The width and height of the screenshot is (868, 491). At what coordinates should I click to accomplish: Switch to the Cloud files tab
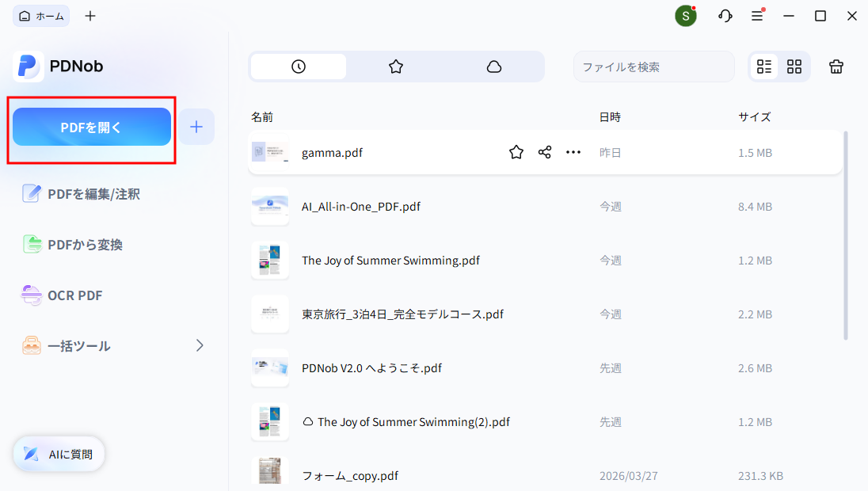pos(493,67)
